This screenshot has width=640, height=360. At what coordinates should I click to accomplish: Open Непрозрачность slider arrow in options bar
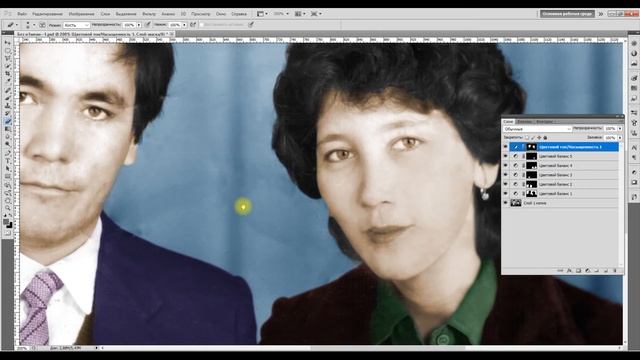[139, 25]
